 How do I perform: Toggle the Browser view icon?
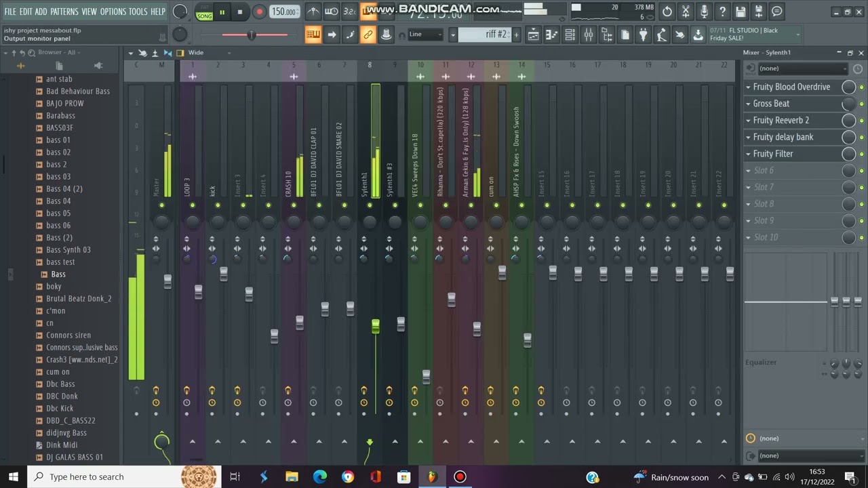[607, 35]
